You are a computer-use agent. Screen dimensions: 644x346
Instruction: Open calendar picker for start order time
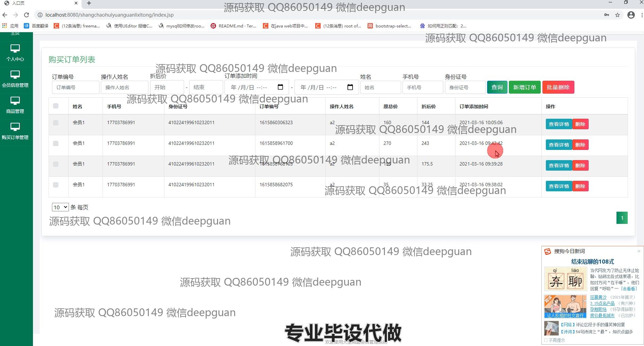(x=280, y=87)
